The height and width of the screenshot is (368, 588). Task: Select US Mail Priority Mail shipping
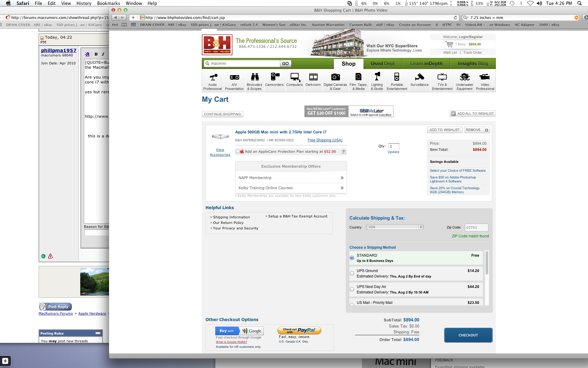point(352,304)
